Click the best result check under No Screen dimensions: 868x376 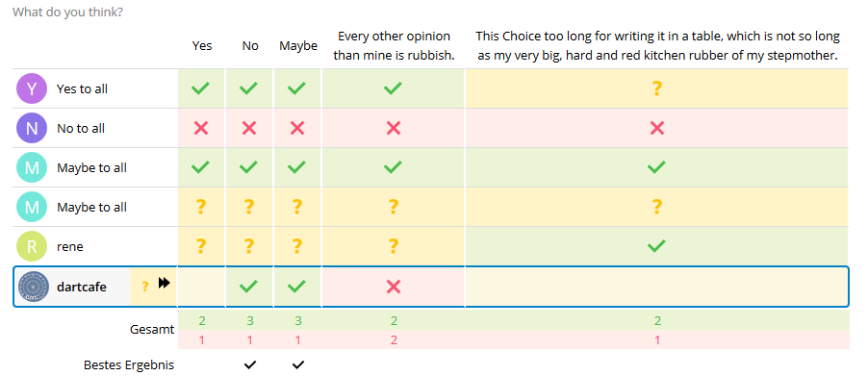[250, 365]
